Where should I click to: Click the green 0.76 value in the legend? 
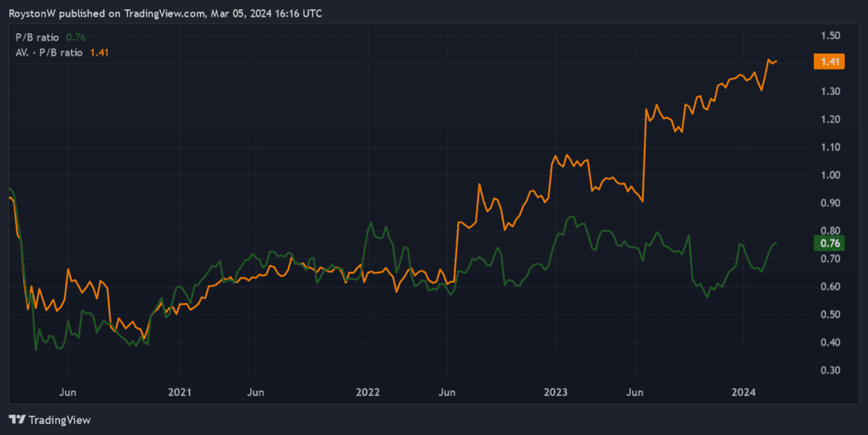pyautogui.click(x=76, y=38)
